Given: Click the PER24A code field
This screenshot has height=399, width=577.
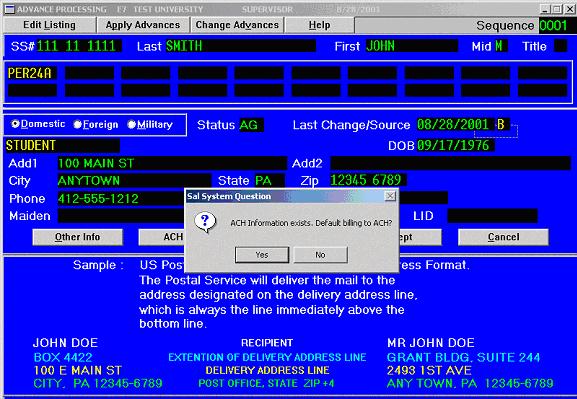Looking at the screenshot, I should coord(32,73).
